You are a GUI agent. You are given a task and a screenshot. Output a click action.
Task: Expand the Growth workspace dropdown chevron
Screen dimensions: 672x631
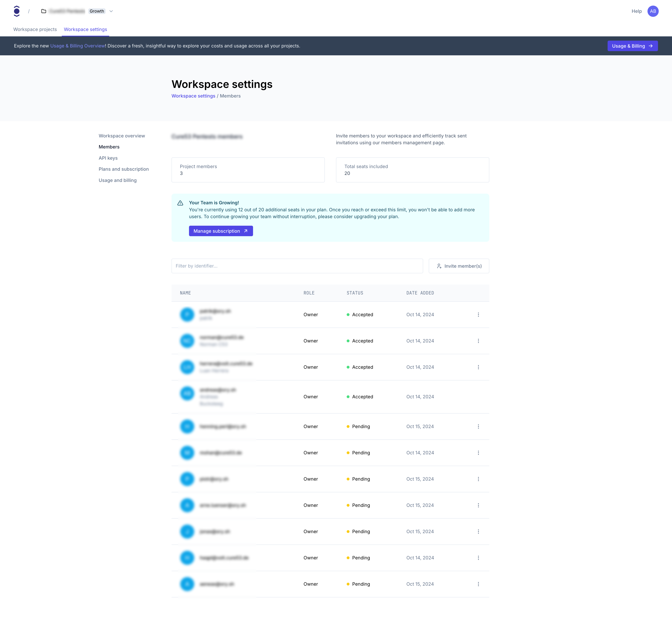tap(111, 11)
